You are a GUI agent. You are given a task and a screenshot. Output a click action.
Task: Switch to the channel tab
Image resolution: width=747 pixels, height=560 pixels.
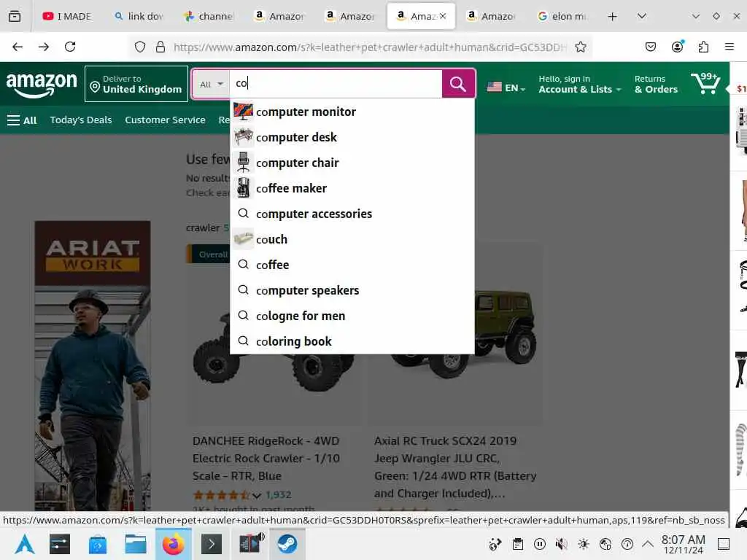coord(209,16)
